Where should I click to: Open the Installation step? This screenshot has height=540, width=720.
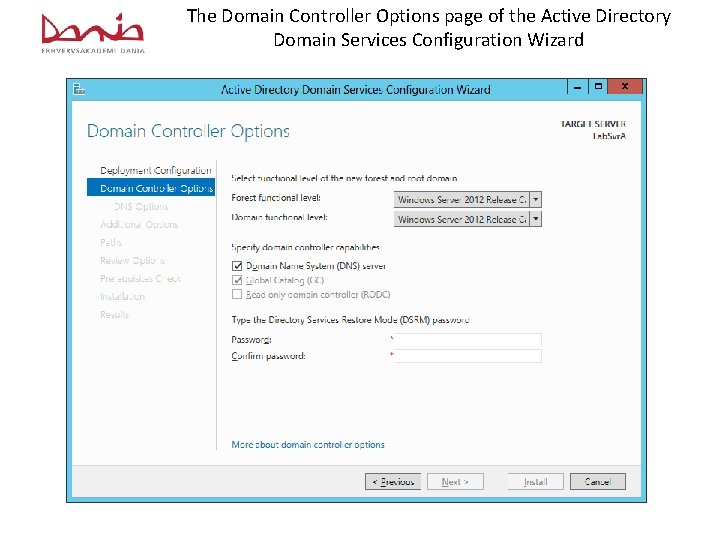point(122,297)
